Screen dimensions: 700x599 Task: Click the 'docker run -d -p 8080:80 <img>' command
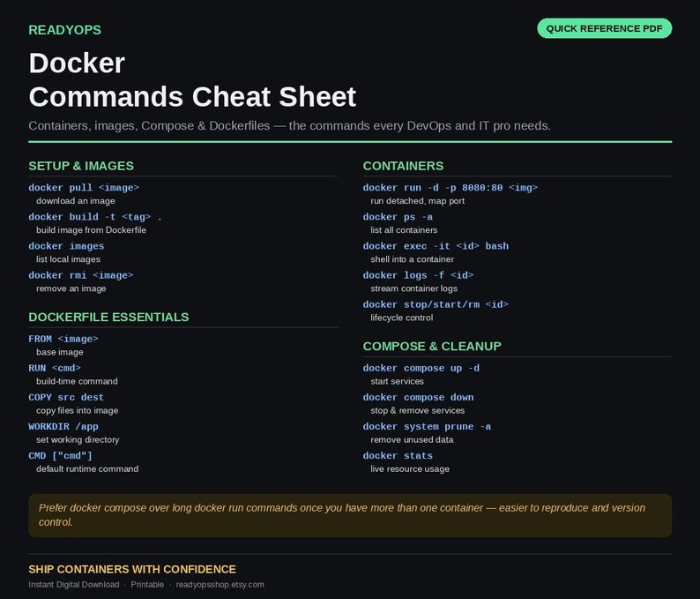click(450, 188)
